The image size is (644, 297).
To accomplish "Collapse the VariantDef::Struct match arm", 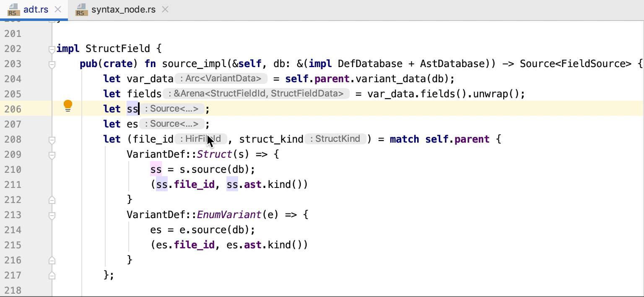I will (x=52, y=156).
